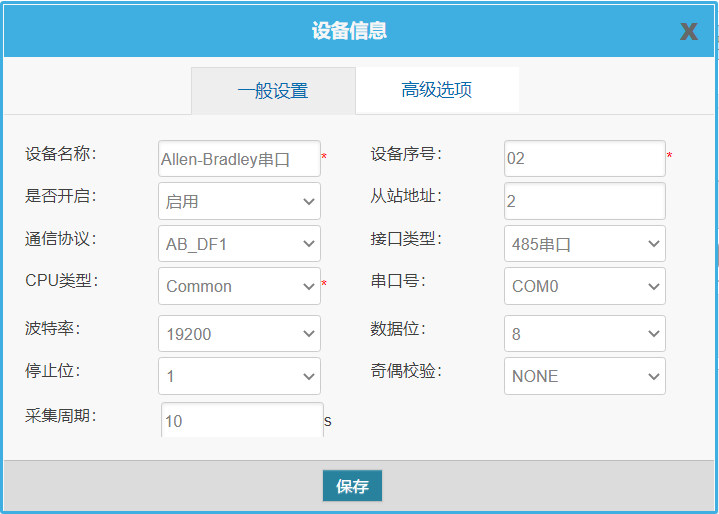Click the 采集周期 input field

coord(241,420)
